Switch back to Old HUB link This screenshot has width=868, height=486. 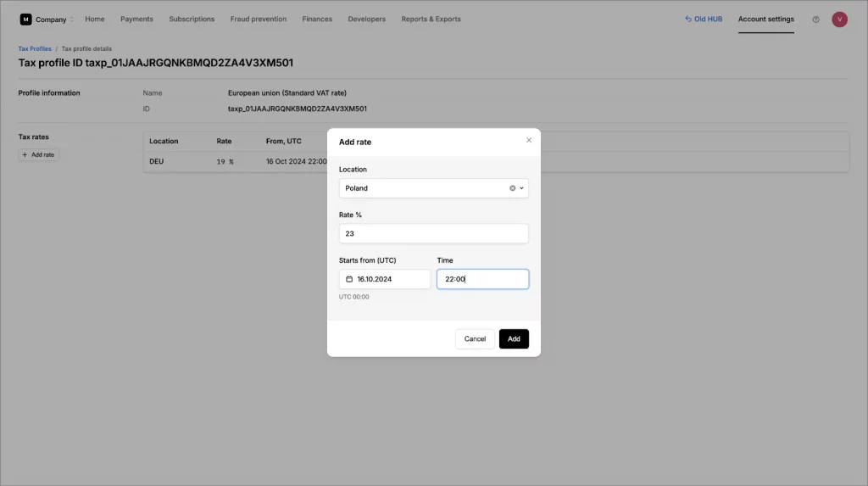(704, 19)
